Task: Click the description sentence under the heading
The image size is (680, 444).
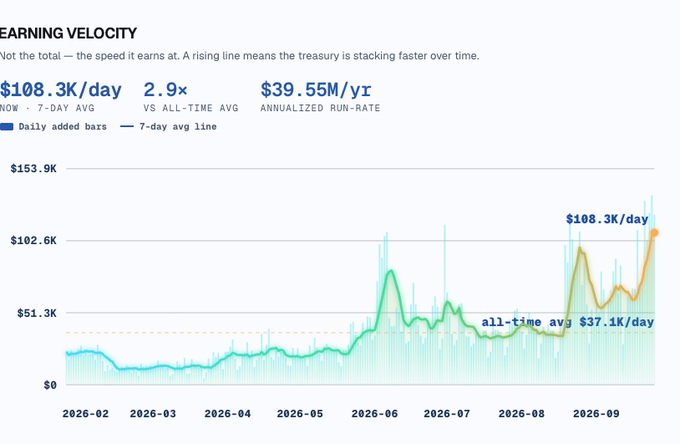Action: (239, 56)
